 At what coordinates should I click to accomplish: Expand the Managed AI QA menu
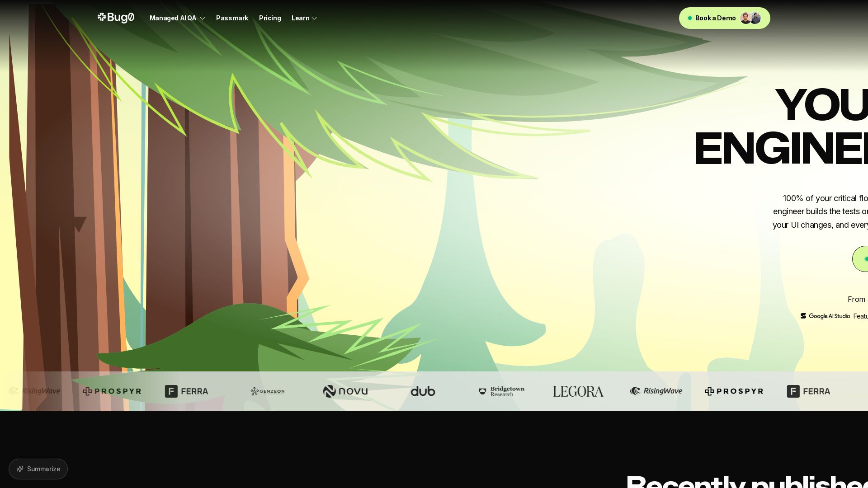[x=177, y=18]
